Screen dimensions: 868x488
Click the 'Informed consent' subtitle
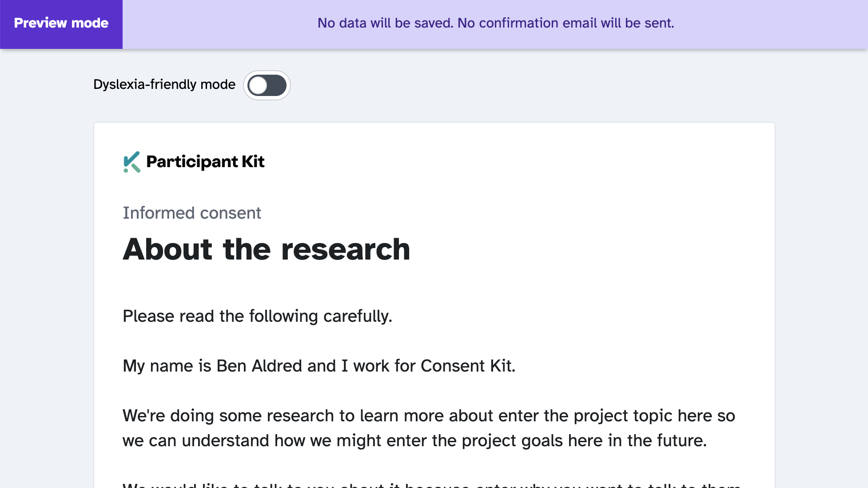(x=192, y=213)
